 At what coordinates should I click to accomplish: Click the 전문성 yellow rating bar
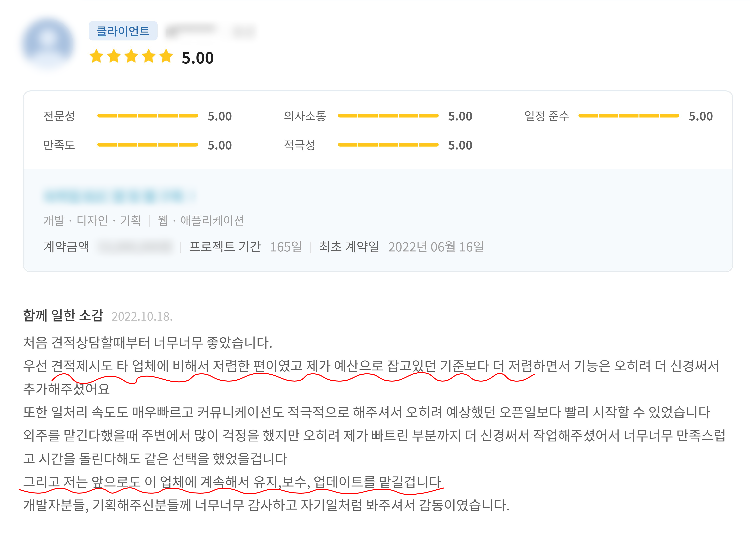tap(148, 116)
